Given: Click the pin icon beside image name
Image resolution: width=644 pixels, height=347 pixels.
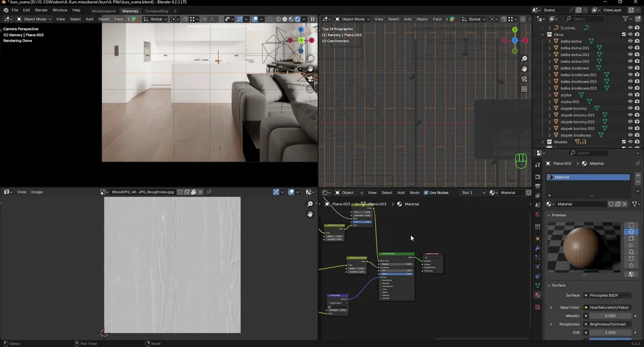Looking at the screenshot, I should 209,192.
